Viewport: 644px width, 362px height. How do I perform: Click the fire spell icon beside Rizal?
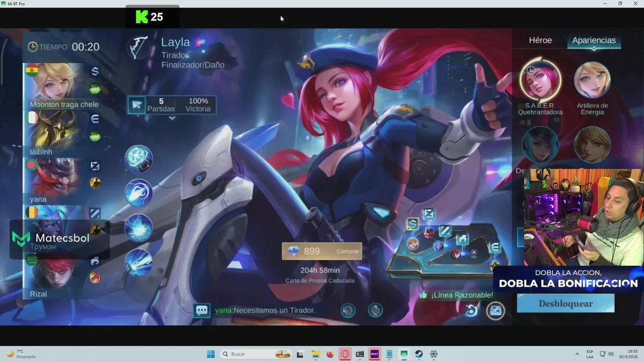95,278
